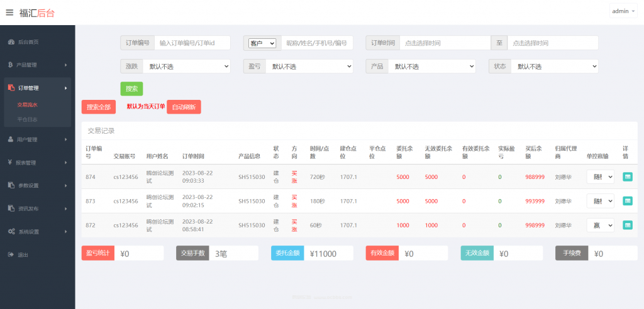Click the 交易手数 label button
644x309 pixels.
point(192,253)
